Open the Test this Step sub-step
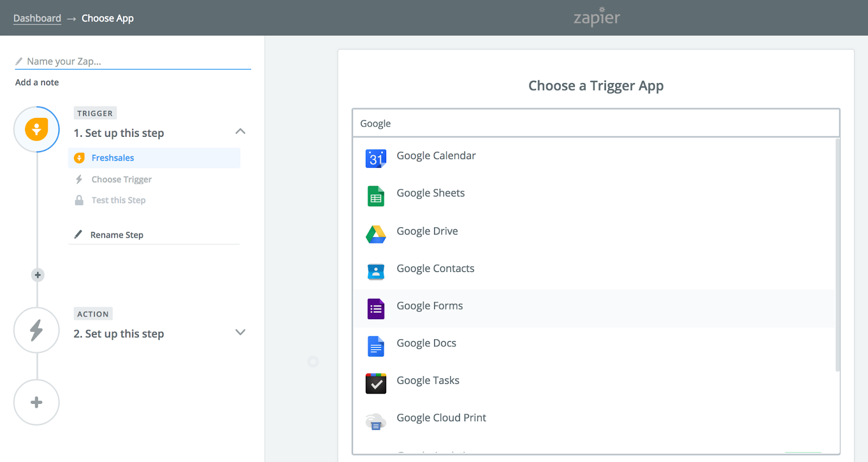 (118, 200)
